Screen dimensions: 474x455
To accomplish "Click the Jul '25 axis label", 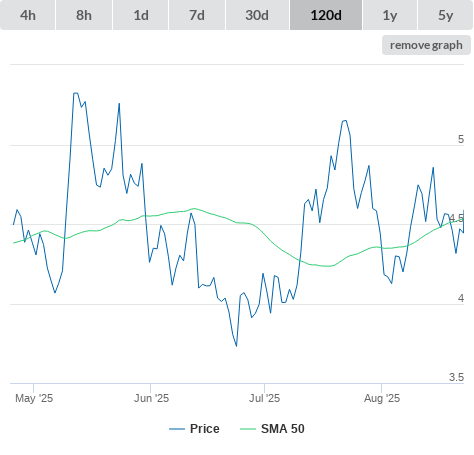I will 265,398.
